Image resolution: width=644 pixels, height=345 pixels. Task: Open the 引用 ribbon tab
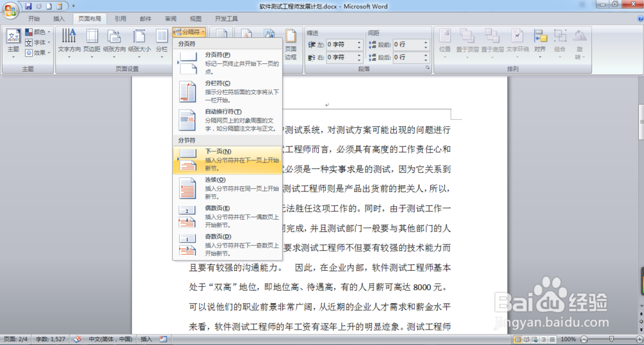pyautogui.click(x=120, y=19)
